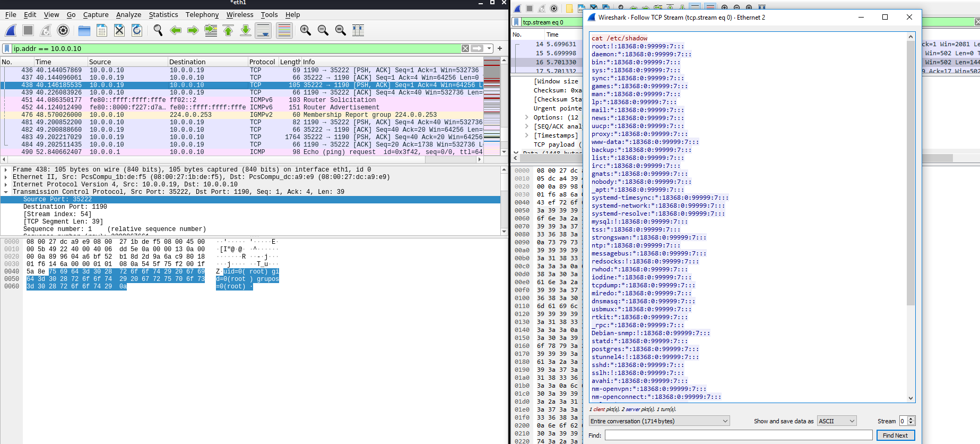The image size is (980, 444).
Task: Click the stream dialog scrollbar down arrow
Action: (911, 398)
